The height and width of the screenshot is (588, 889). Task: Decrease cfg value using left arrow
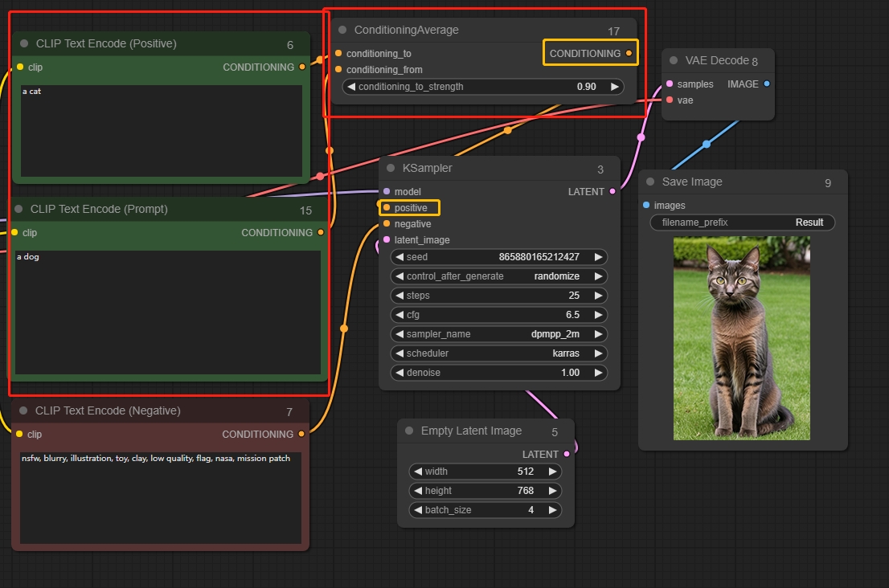(x=399, y=315)
